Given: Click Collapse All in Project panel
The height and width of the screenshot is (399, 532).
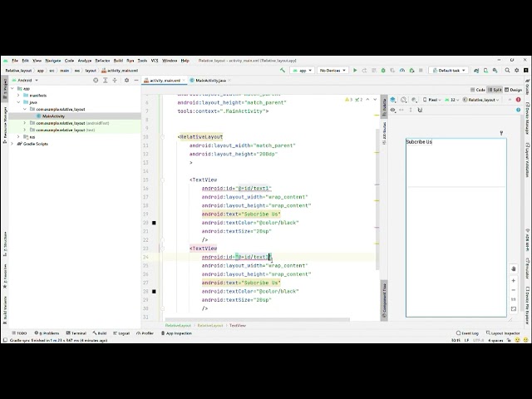Looking at the screenshot, I should 115,81.
